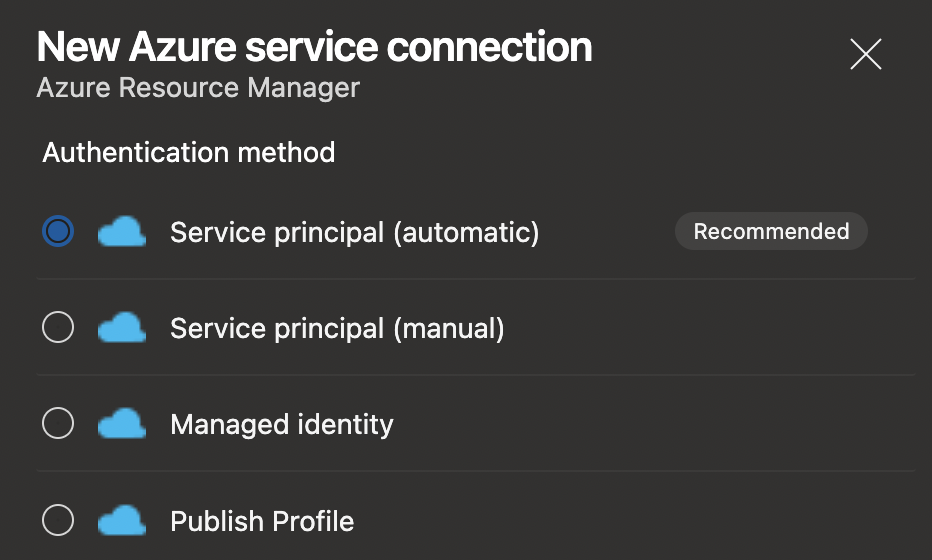Click the cloud icon beside Service principal (automatic)
932x560 pixels.
pos(122,232)
